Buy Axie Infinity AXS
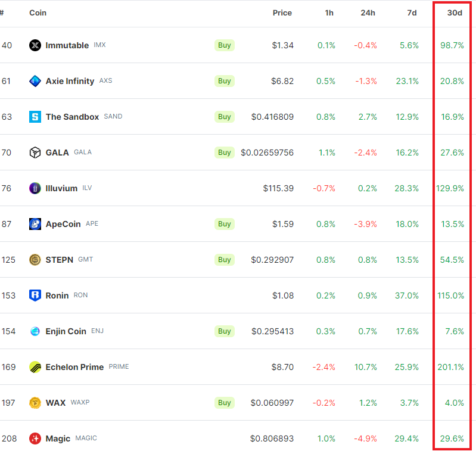The image size is (476, 454). pyautogui.click(x=225, y=81)
